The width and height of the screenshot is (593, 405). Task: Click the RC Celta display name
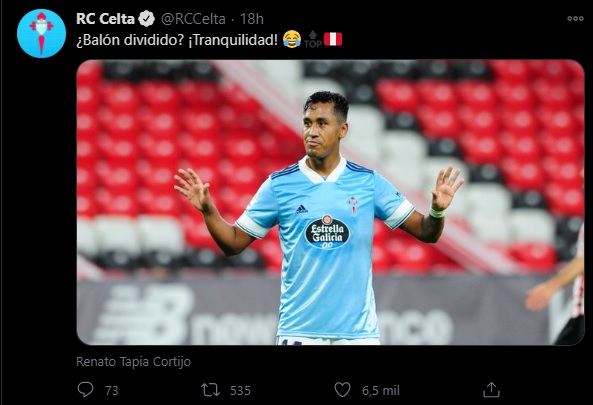105,19
